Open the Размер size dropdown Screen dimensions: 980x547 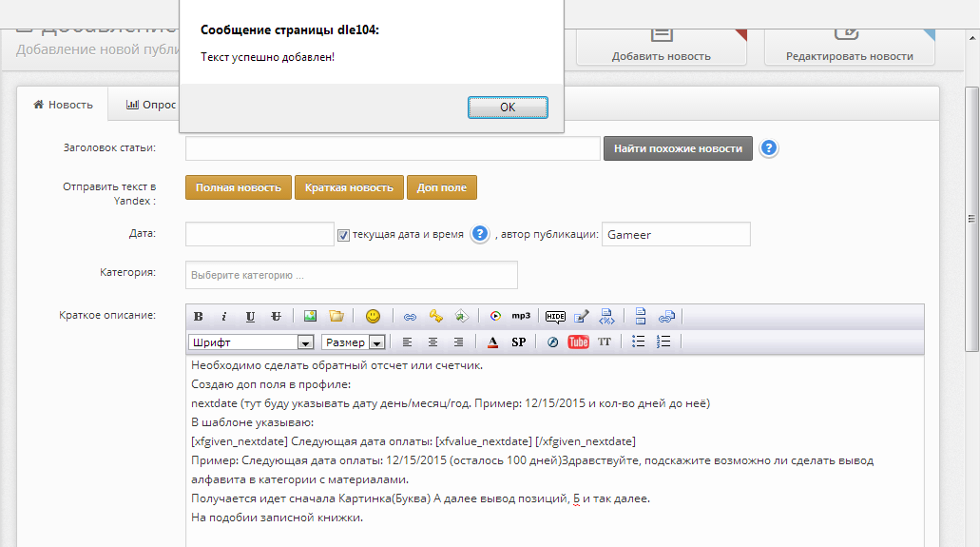[x=354, y=342]
